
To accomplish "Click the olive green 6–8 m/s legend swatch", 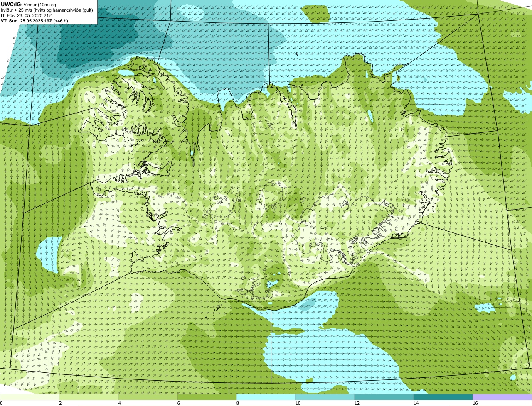I will [207, 397].
